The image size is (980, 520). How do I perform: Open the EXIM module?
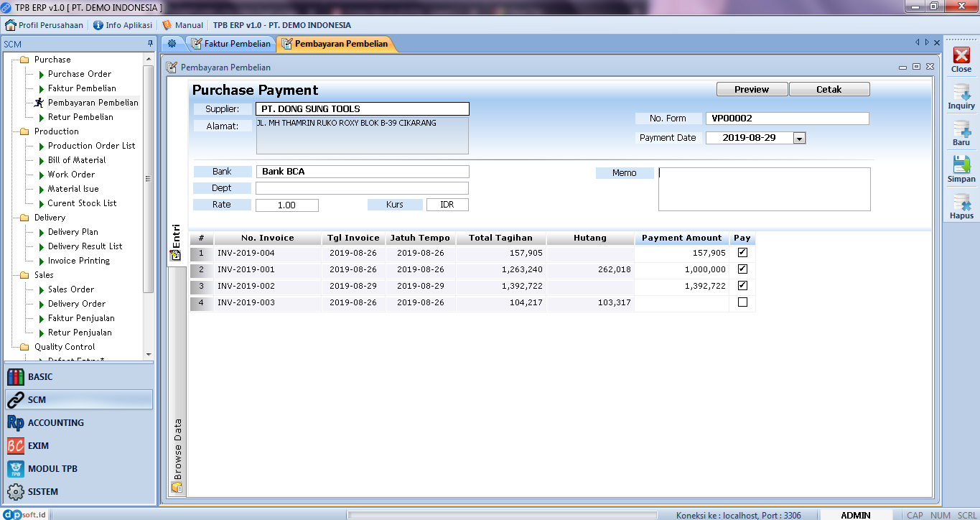coord(38,446)
